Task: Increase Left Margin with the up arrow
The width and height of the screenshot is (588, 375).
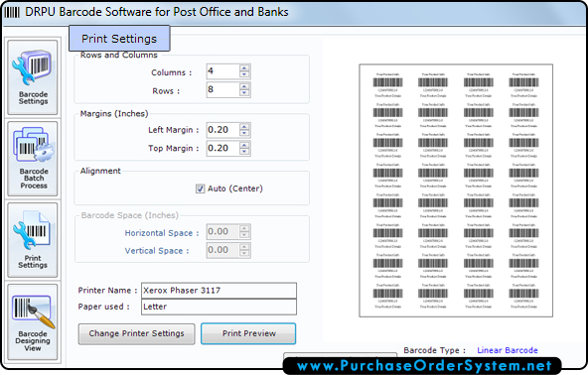Action: [x=244, y=127]
